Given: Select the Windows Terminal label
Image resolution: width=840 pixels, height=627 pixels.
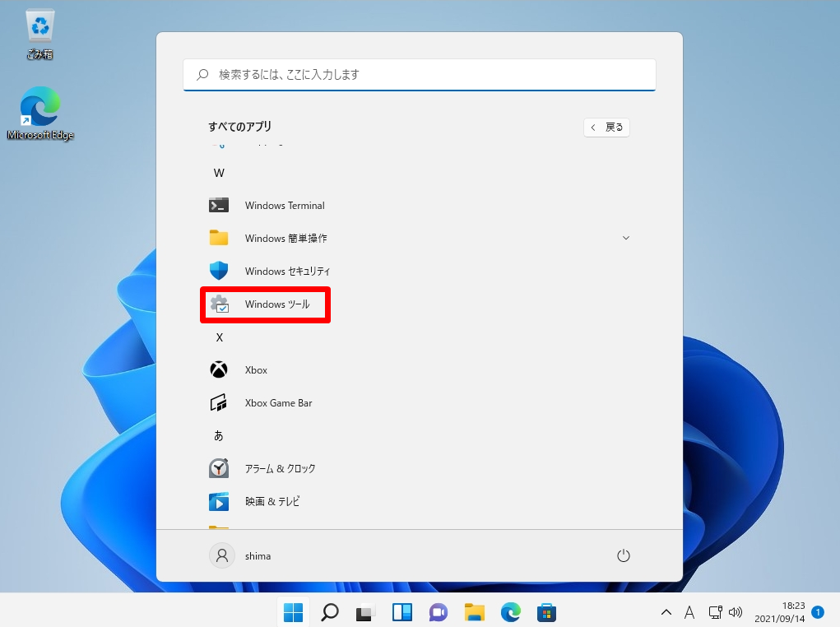Looking at the screenshot, I should [x=285, y=205].
